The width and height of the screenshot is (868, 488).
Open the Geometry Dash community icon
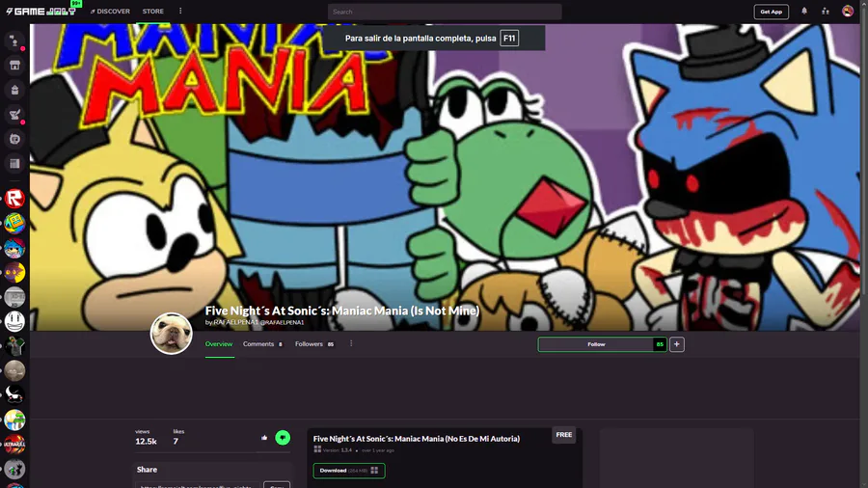(x=14, y=224)
